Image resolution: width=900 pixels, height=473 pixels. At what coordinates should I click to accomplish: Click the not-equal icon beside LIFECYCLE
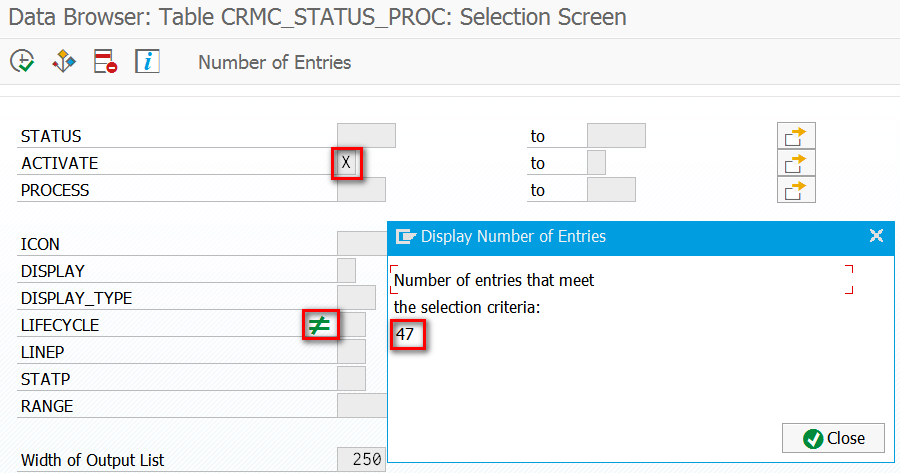(320, 325)
